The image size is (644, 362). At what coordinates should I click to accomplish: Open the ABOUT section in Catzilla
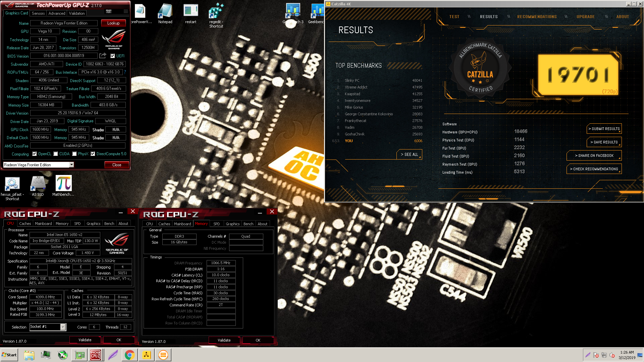coord(623,17)
